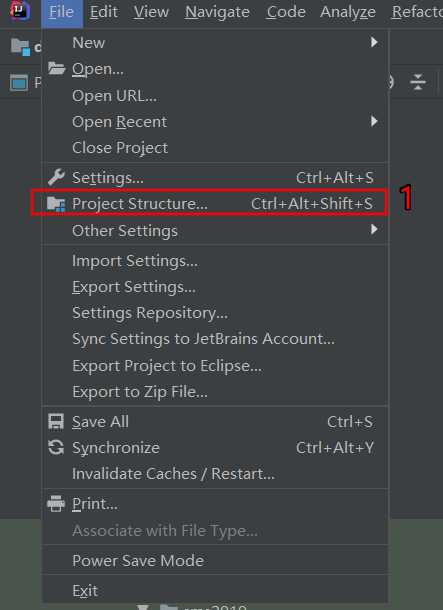Open the Edit menu
443x610 pixels.
click(104, 12)
